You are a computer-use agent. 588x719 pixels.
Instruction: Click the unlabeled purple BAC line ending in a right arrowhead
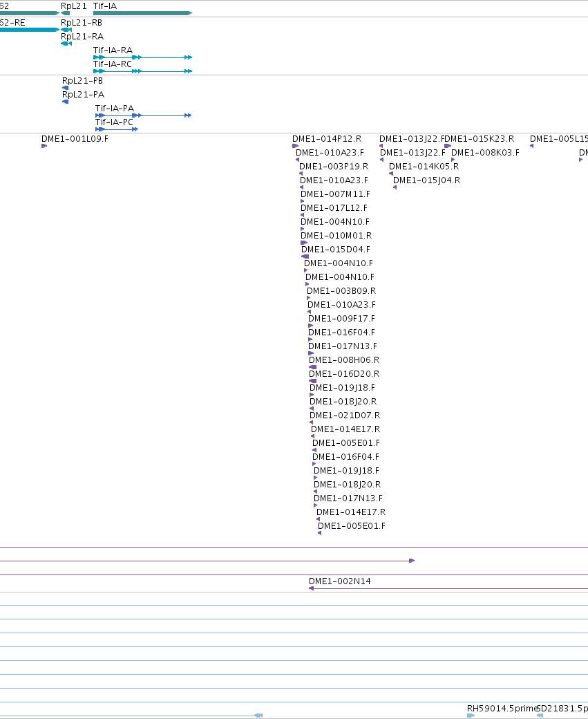207,561
